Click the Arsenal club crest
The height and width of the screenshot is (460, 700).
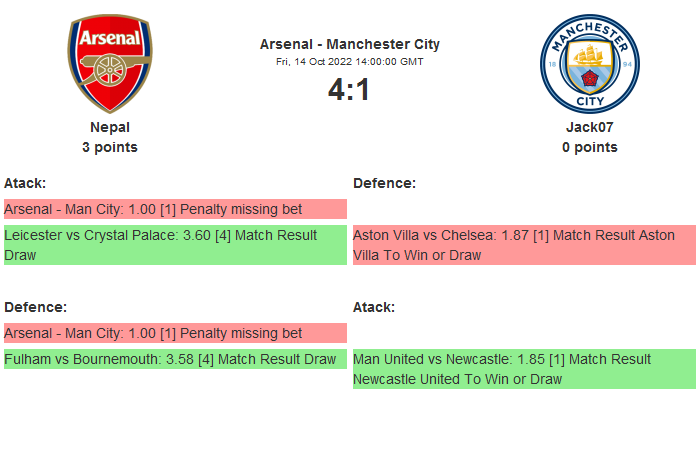[110, 64]
